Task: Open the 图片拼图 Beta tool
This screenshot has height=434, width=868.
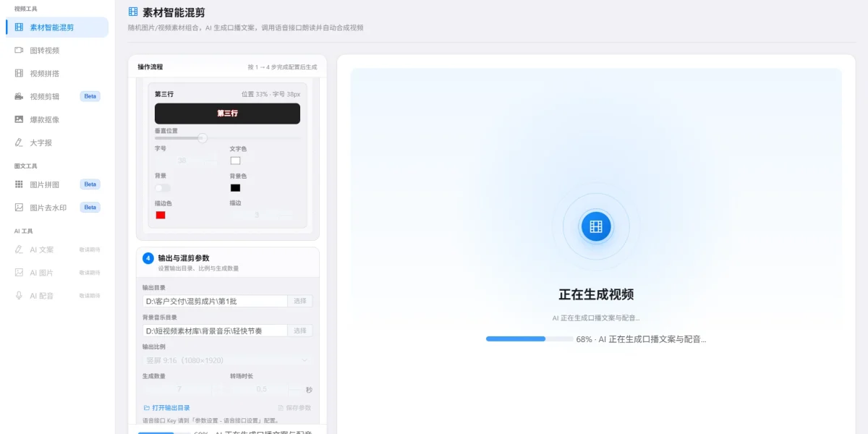Action: pyautogui.click(x=57, y=184)
